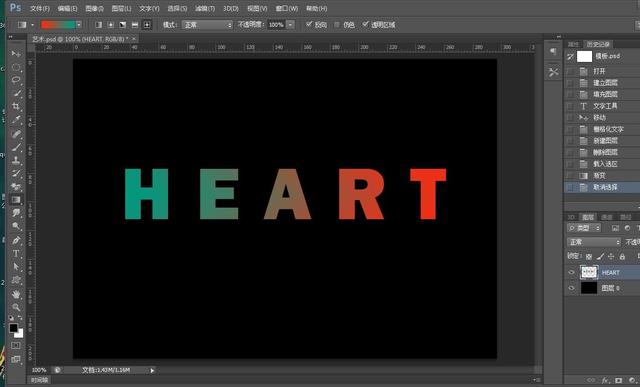Select the Horizontal Type tool
640x387 pixels.
tap(16, 254)
